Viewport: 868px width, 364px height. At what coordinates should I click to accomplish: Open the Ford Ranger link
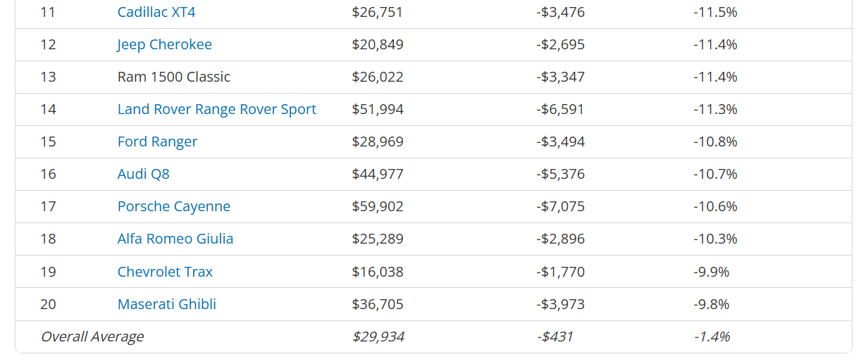coord(158,142)
